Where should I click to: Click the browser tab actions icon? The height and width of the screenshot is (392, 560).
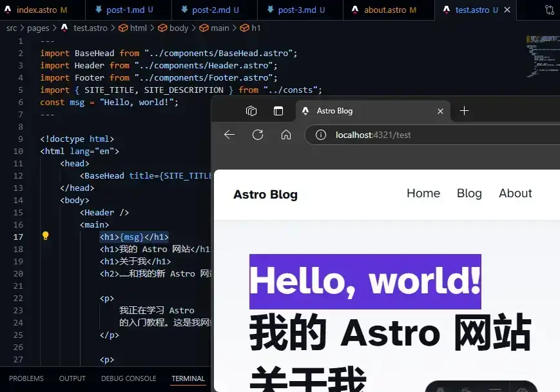278,111
